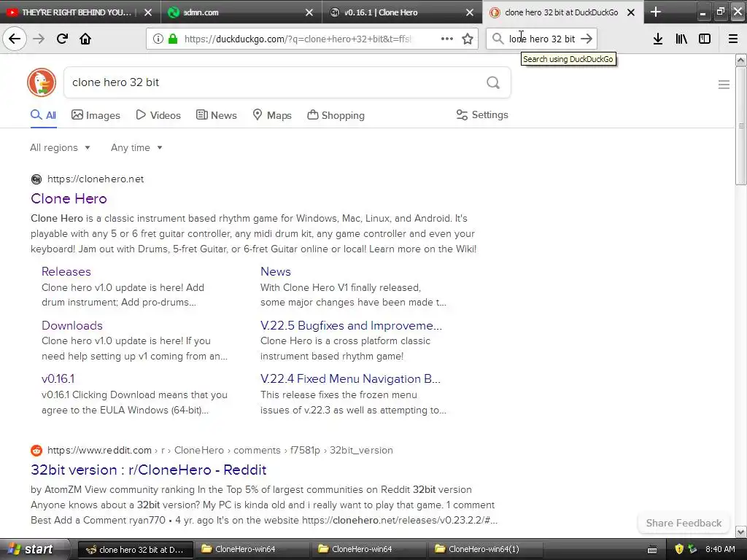Click the 8:40 AM taskbar clock
The width and height of the screenshot is (747, 560).
(x=720, y=549)
